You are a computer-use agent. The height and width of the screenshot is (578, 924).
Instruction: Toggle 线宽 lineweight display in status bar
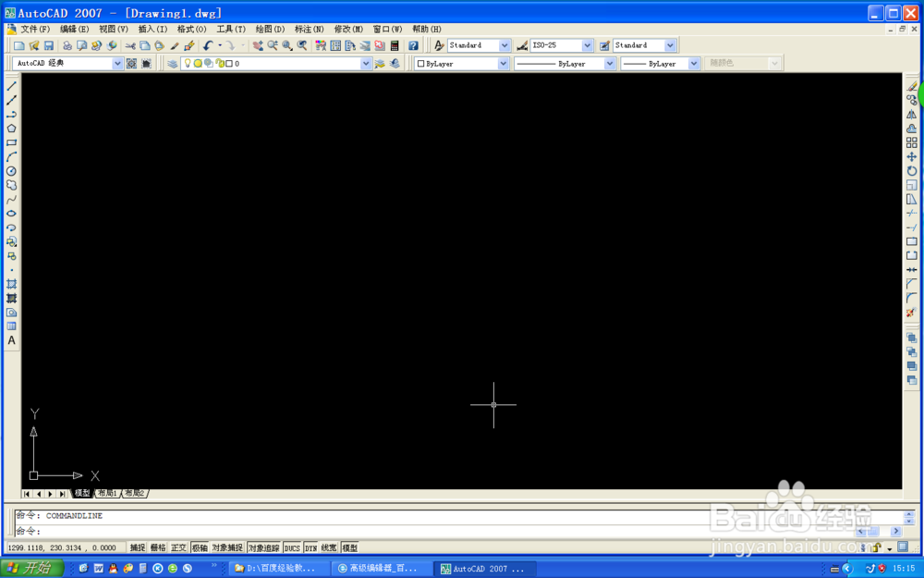pos(329,547)
